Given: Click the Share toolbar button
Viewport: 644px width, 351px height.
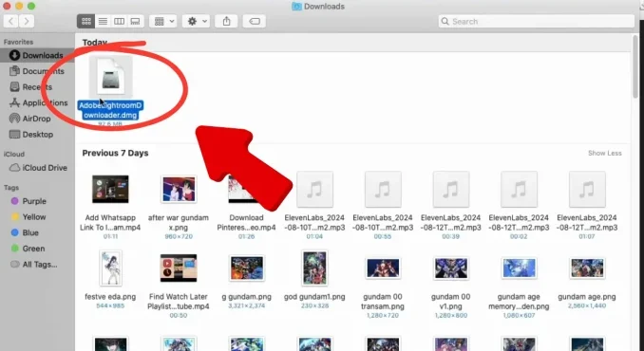Looking at the screenshot, I should click(226, 21).
